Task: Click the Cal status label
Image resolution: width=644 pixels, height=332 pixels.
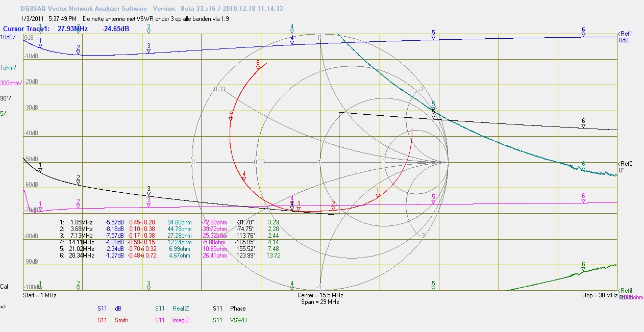Action: click(x=4, y=287)
